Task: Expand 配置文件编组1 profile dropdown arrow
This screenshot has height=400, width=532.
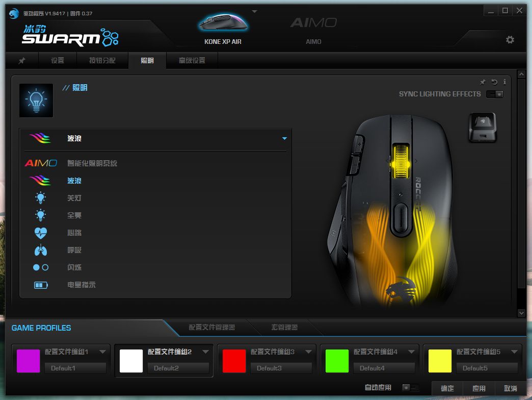Action: click(102, 352)
